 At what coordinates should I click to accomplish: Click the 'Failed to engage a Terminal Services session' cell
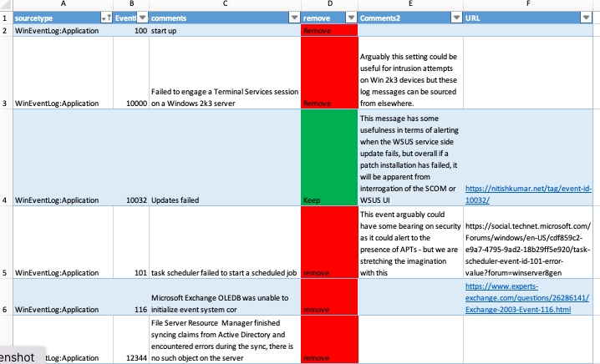225,73
